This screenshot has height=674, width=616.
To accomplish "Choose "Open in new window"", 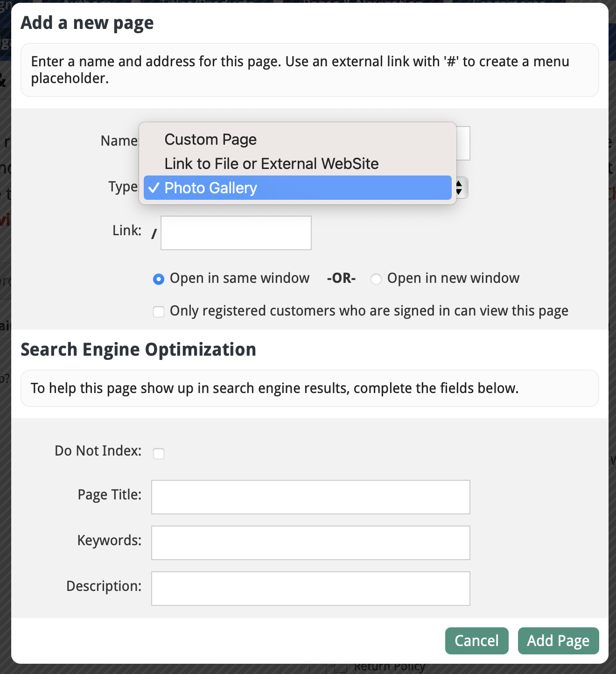I will click(376, 279).
